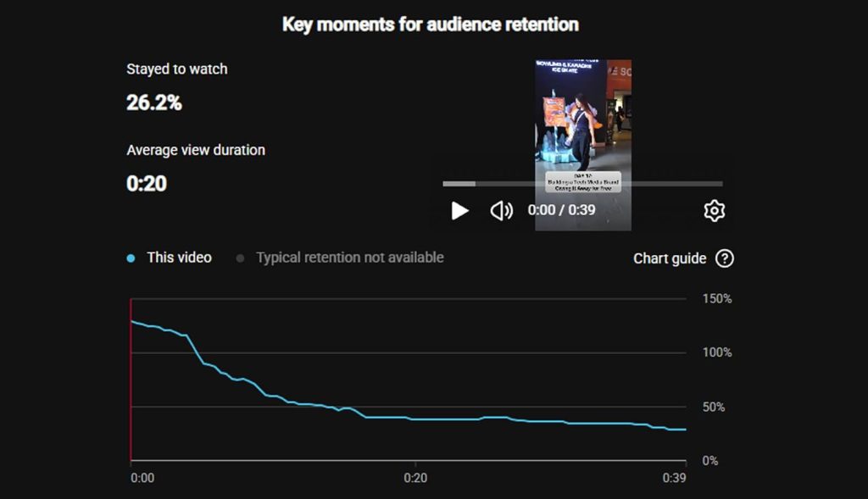Click the Chart guide label
The width and height of the screenshot is (868, 499).
click(x=670, y=258)
